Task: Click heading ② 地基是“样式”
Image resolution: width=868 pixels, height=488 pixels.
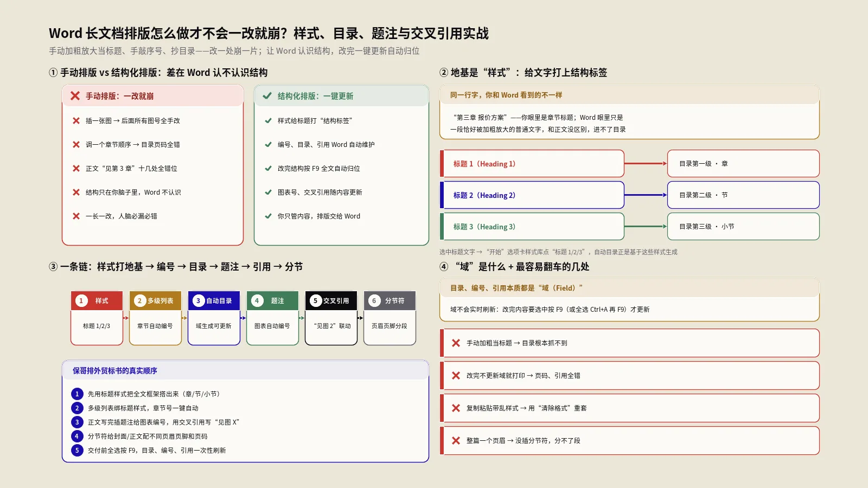Action: [x=524, y=73]
